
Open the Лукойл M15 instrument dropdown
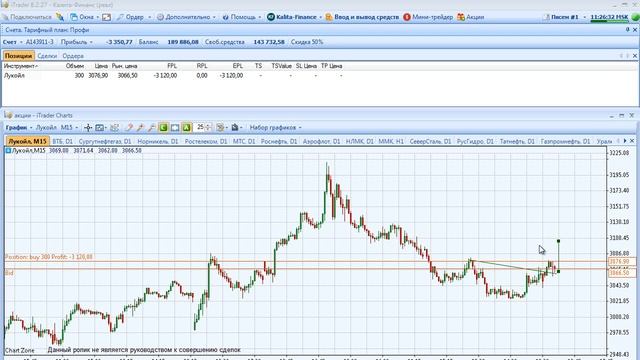(x=57, y=128)
